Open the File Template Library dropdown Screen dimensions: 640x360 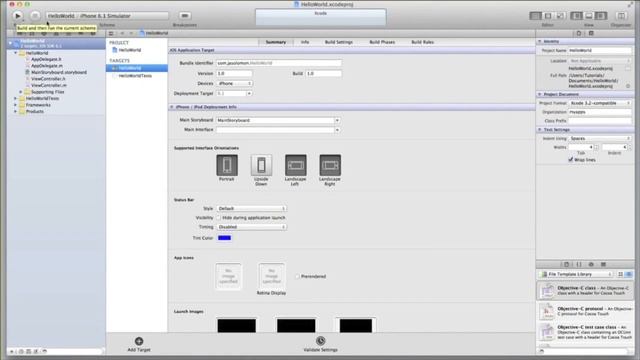[576, 274]
